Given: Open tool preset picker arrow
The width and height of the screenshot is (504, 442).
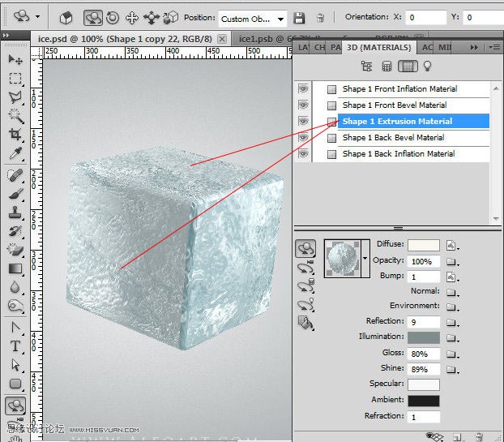Looking at the screenshot, I should (x=38, y=16).
